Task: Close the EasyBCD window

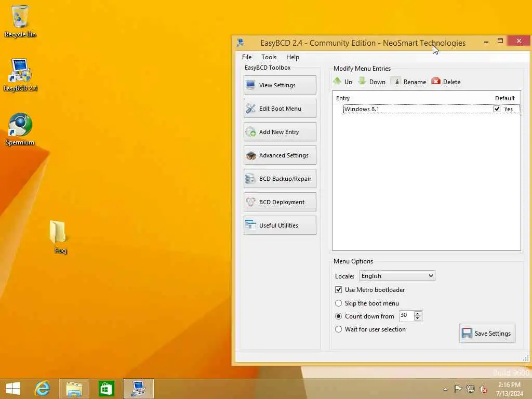Action: [519, 41]
